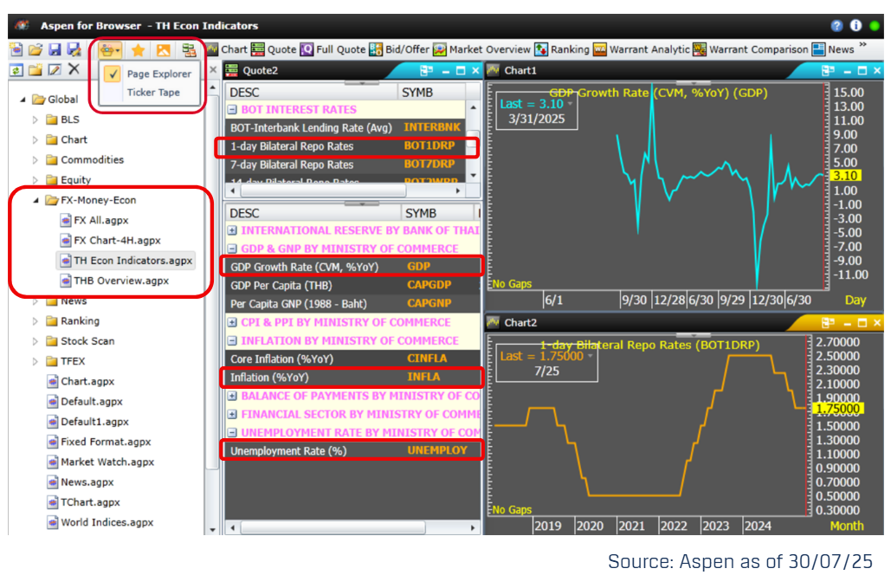
Task: Click the orange picture icon in the toolbar
Action: pos(164,50)
